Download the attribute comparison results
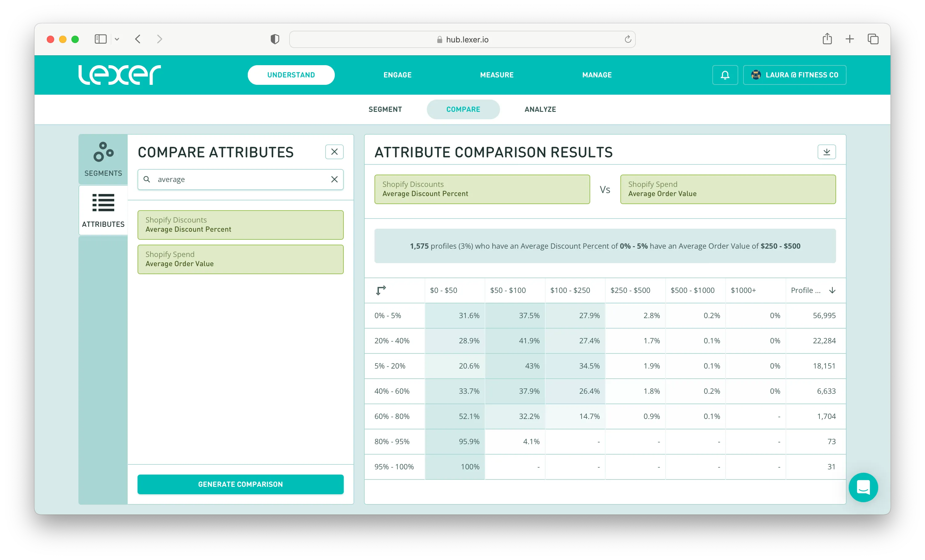 click(x=826, y=152)
